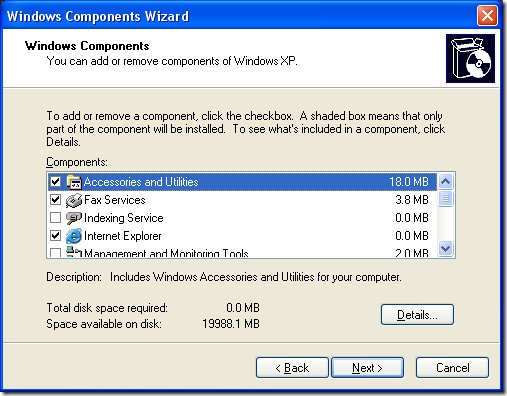Image resolution: width=507 pixels, height=396 pixels.
Task: Click the Accessories and Utilities folder icon
Action: [74, 182]
